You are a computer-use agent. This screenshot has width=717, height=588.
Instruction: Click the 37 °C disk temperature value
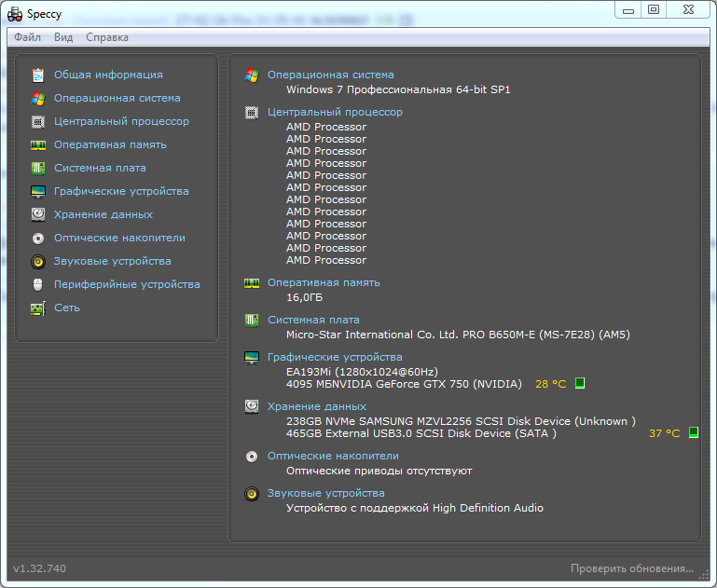pyautogui.click(x=665, y=433)
